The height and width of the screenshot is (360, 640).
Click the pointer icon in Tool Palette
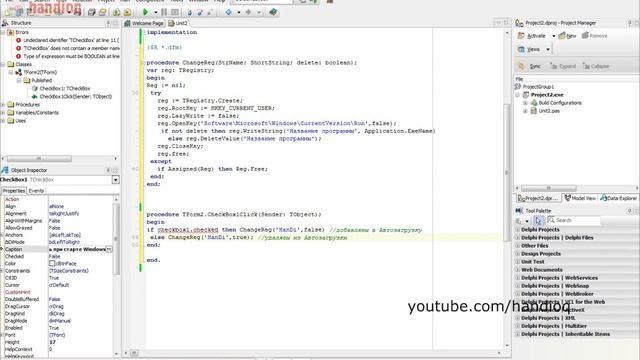tap(538, 221)
